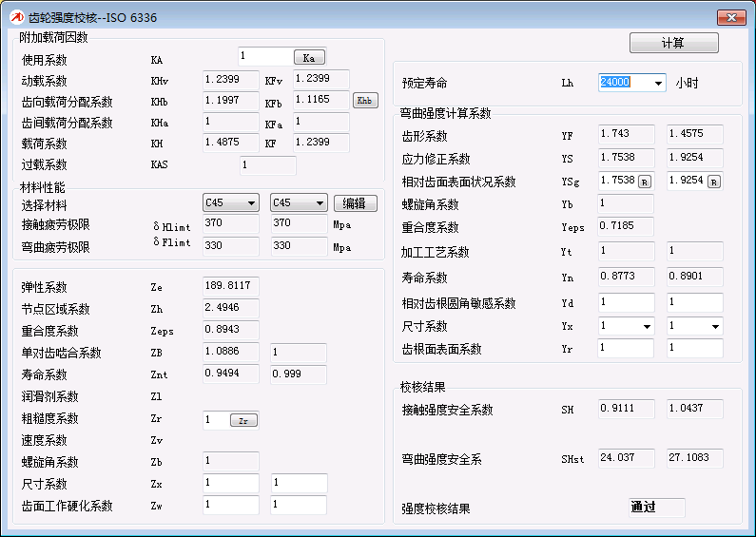The width and height of the screenshot is (756, 537).
Task: Click the Znt value 0.9494
Action: click(231, 374)
